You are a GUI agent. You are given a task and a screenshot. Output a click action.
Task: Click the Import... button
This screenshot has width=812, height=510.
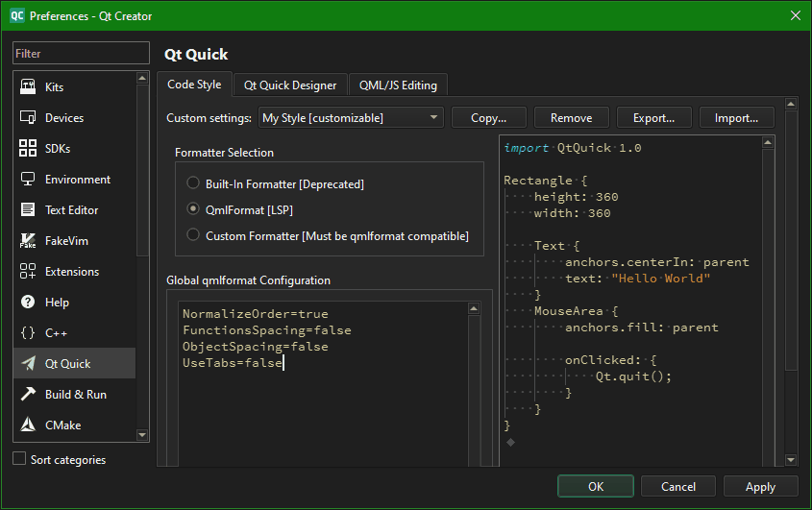736,118
